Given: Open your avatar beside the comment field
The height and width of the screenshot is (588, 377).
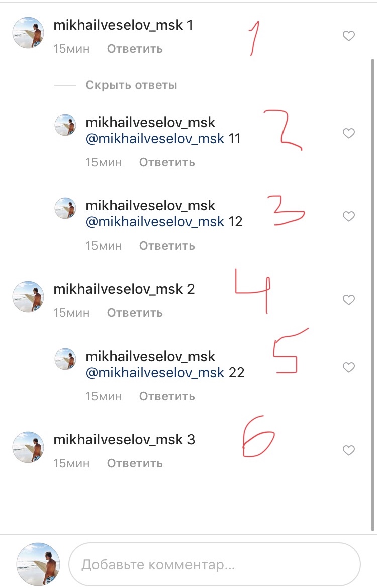Looking at the screenshot, I should pos(38,564).
